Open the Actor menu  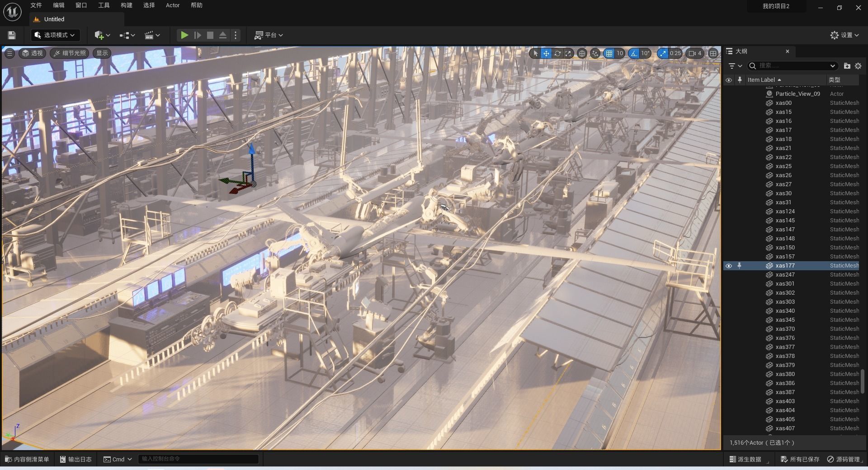[173, 5]
